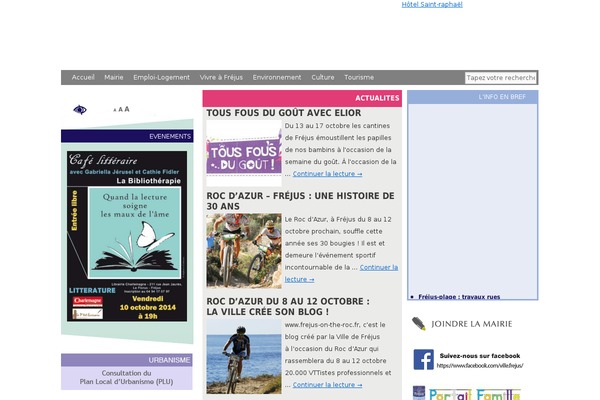The image size is (600, 400).
Task: Click the eye accessibility icon
Action: (x=80, y=110)
